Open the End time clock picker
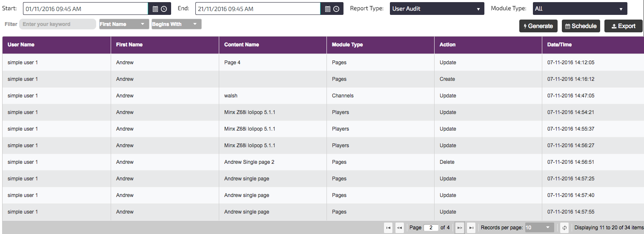Screen dimensions: 644x234 336,9
